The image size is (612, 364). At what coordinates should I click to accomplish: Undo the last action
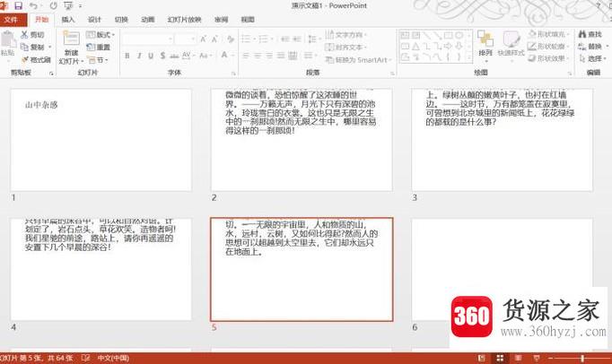pos(33,5)
